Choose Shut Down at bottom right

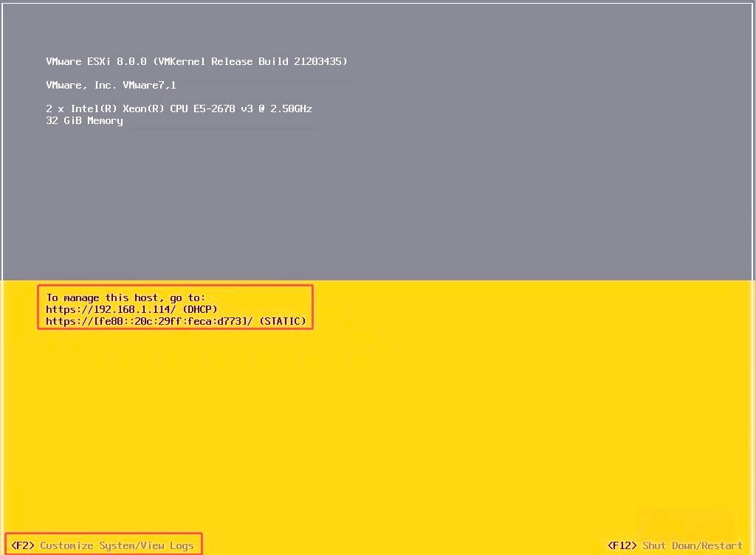tap(669, 545)
